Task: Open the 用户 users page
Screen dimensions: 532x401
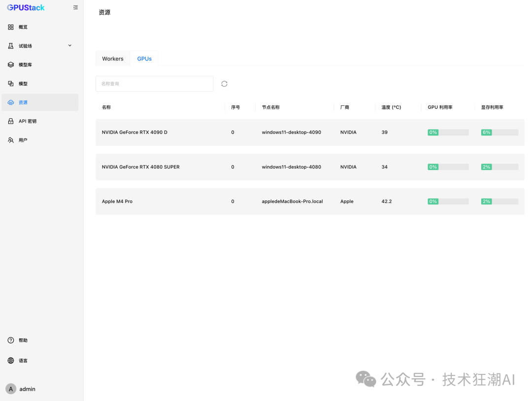Action: pos(23,140)
